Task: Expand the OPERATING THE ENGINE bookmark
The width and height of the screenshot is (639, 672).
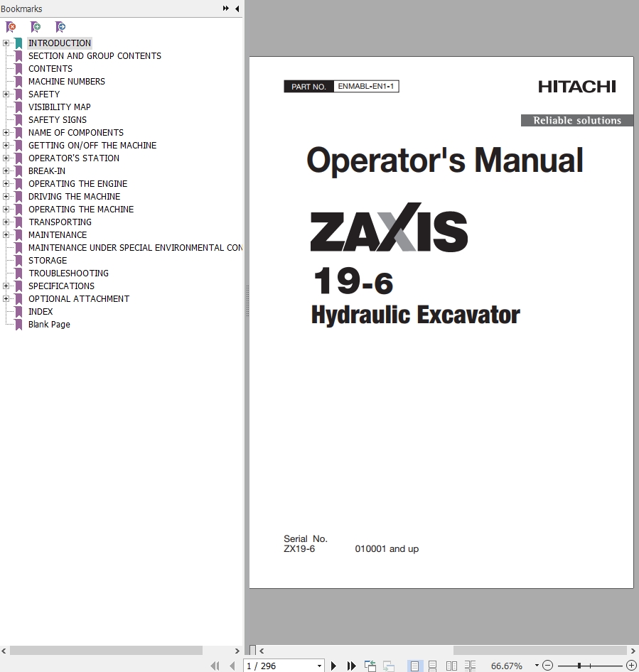Action: click(x=6, y=184)
